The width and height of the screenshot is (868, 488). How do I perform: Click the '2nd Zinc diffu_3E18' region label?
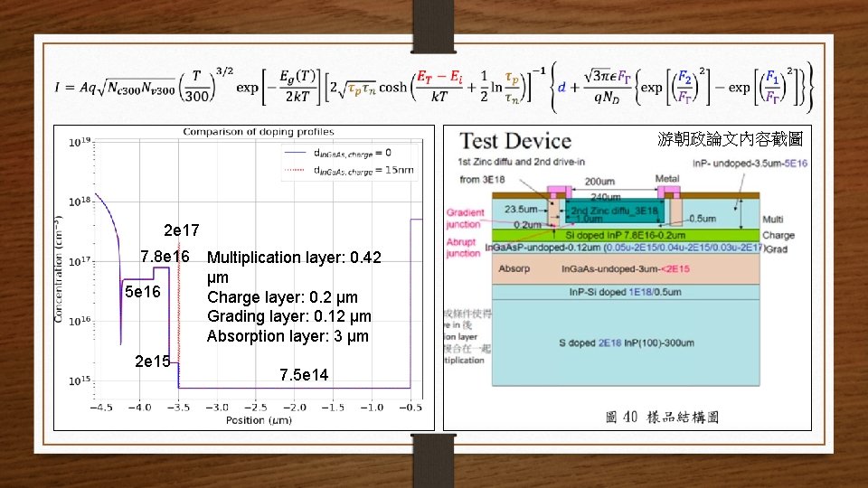pos(615,211)
